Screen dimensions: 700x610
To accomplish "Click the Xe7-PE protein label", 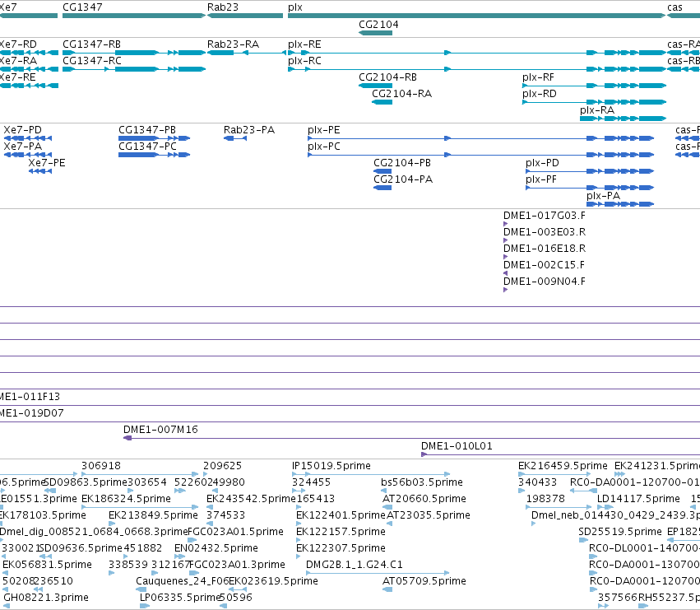I will [x=47, y=163].
